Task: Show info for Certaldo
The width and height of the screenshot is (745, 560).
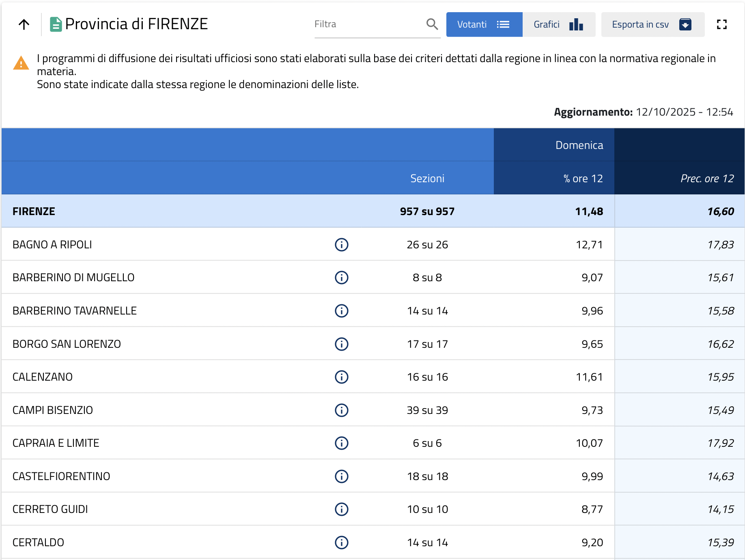Action: click(341, 543)
